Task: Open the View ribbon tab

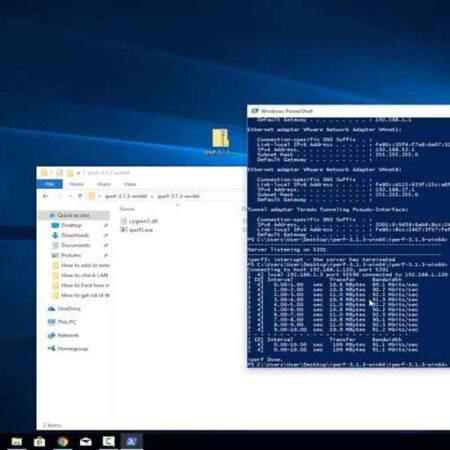Action: 130,184
